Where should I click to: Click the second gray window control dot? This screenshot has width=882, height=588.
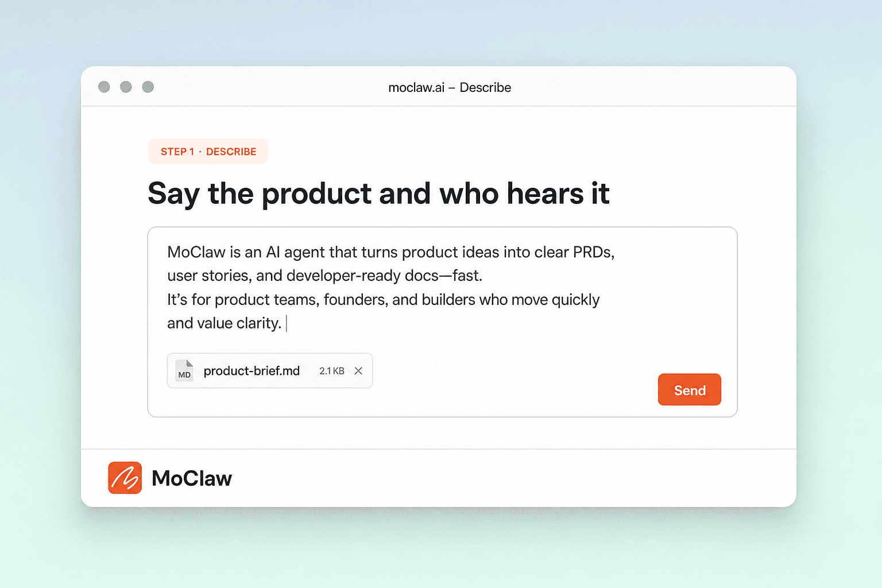point(126,87)
